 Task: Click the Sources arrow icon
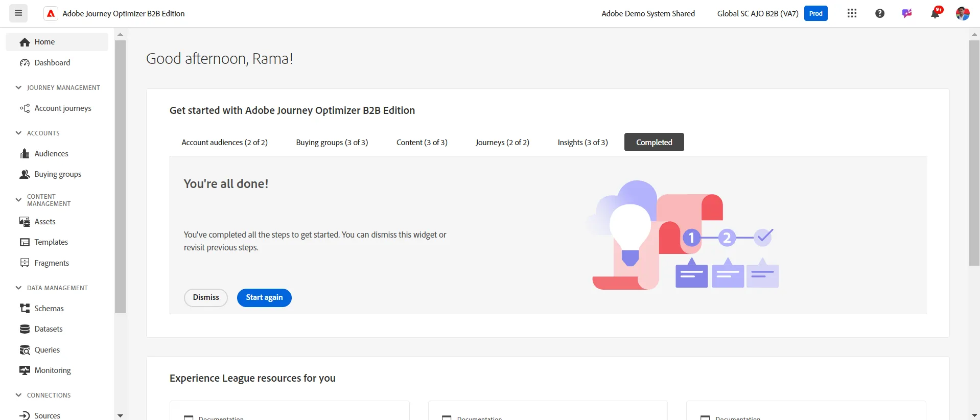tap(25, 415)
